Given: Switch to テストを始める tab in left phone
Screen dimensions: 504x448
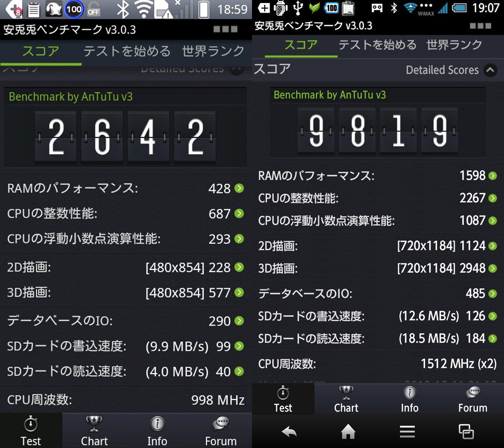Looking at the screenshot, I should (127, 52).
